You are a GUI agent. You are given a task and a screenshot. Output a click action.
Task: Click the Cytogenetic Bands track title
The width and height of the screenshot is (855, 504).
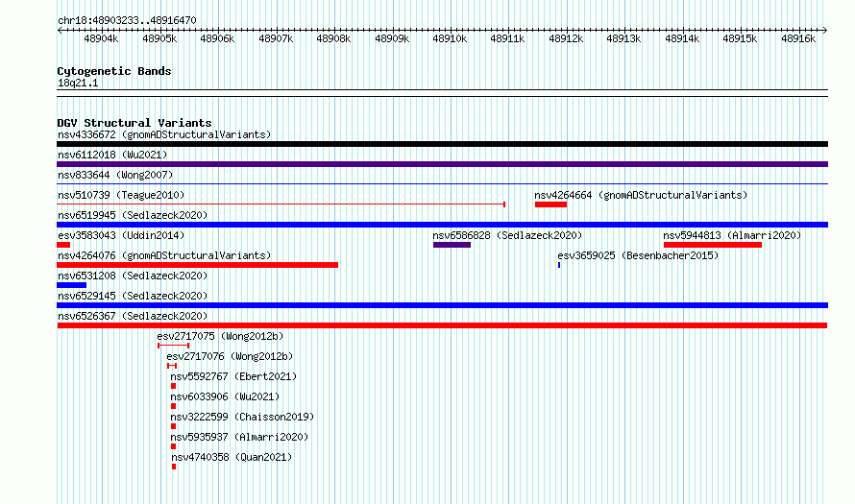tap(114, 71)
